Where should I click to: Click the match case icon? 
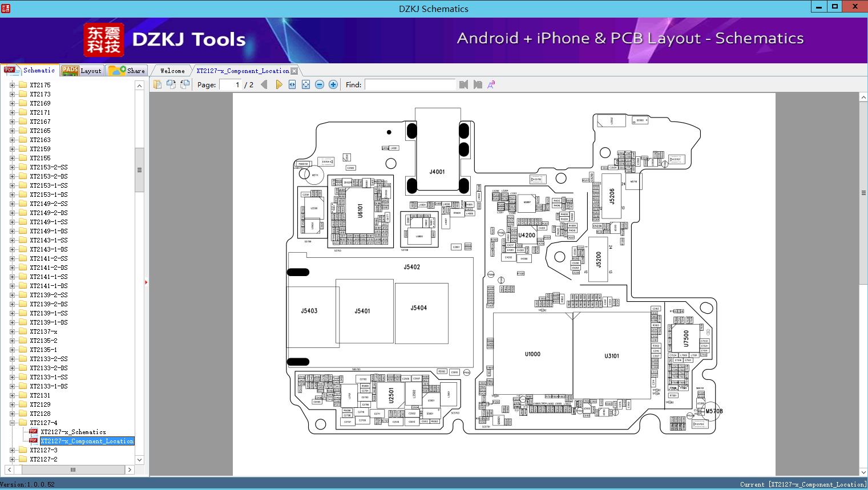pyautogui.click(x=491, y=84)
